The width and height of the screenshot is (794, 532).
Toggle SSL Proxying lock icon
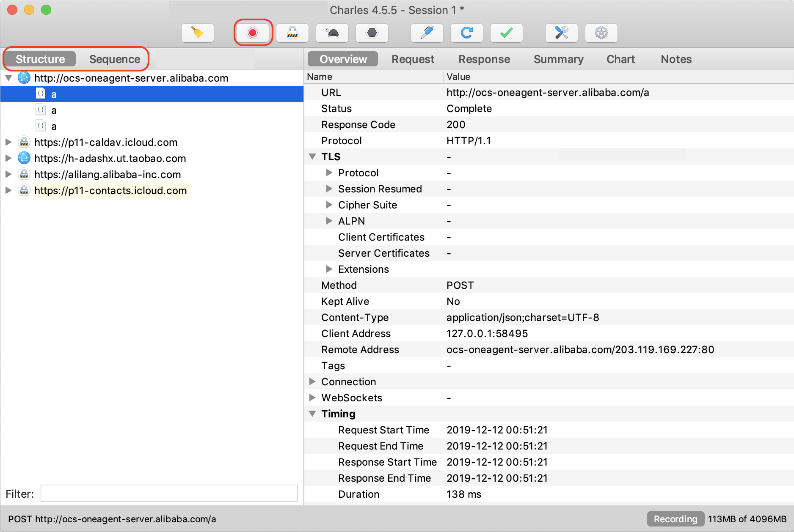tap(292, 33)
